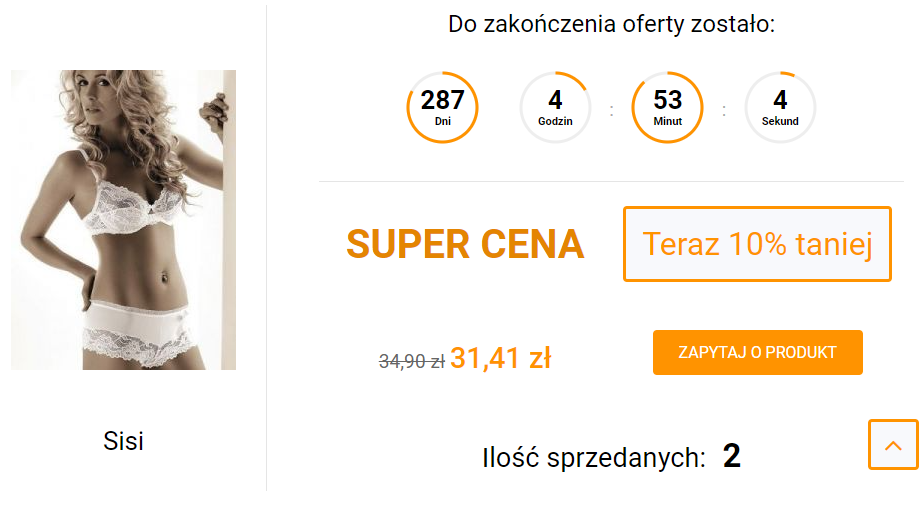Click the Teraz 10% taniej badge
The image size is (921, 521).
point(757,244)
